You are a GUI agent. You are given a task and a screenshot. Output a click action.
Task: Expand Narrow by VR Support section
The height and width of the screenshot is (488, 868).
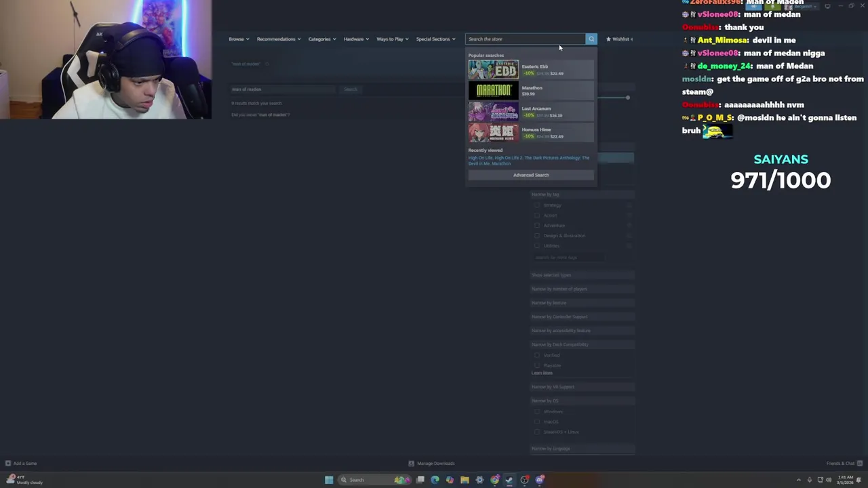click(x=583, y=387)
